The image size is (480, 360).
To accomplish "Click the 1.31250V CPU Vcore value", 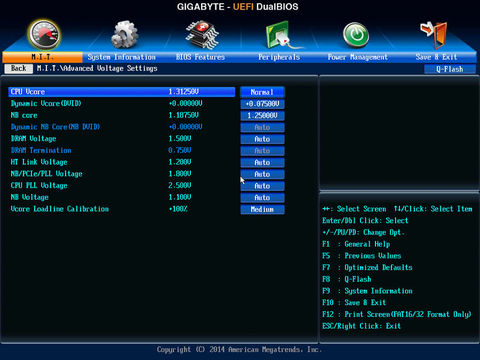I will [184, 92].
